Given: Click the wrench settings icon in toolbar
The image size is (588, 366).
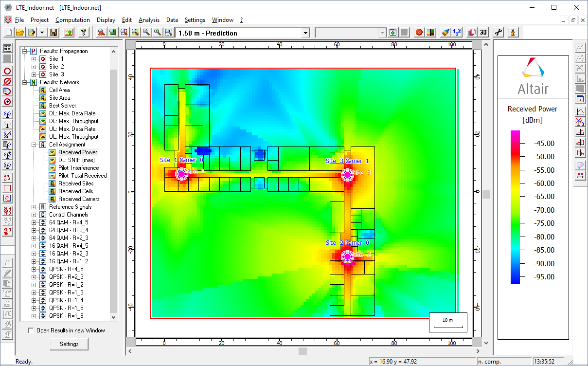Looking at the screenshot, I should [x=499, y=33].
